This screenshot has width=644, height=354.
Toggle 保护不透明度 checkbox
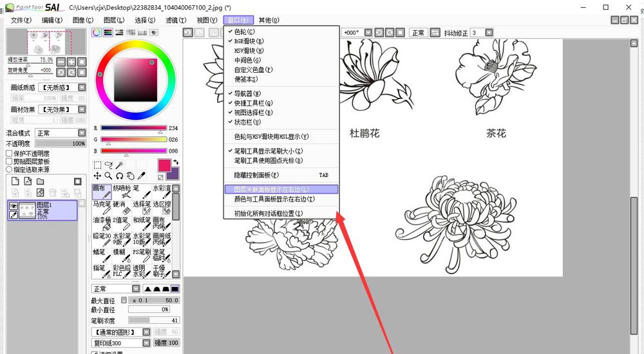tap(9, 153)
